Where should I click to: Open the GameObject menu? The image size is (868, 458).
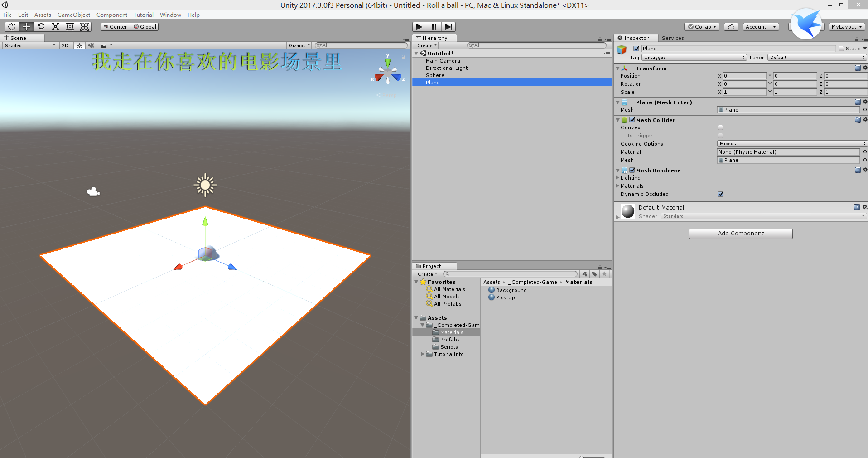coord(74,15)
